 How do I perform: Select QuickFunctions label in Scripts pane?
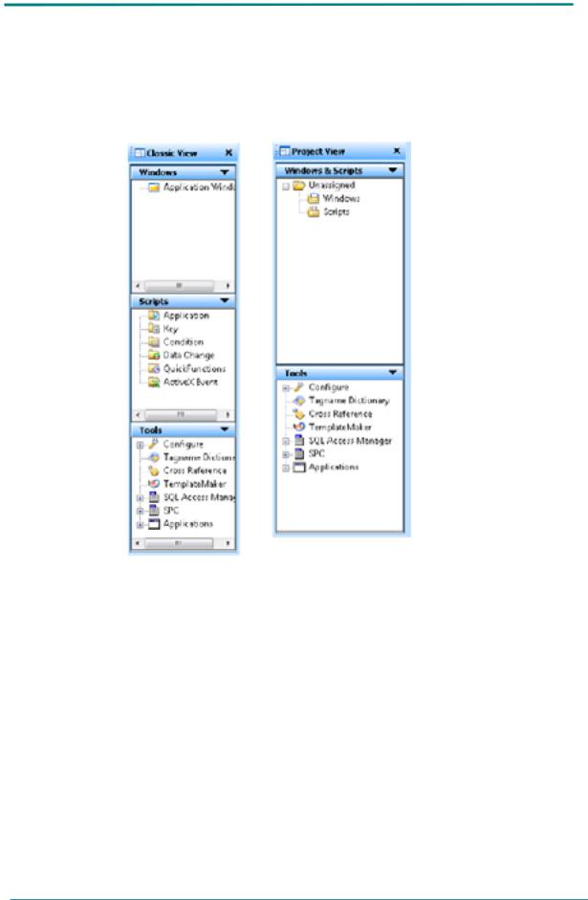click(x=194, y=368)
